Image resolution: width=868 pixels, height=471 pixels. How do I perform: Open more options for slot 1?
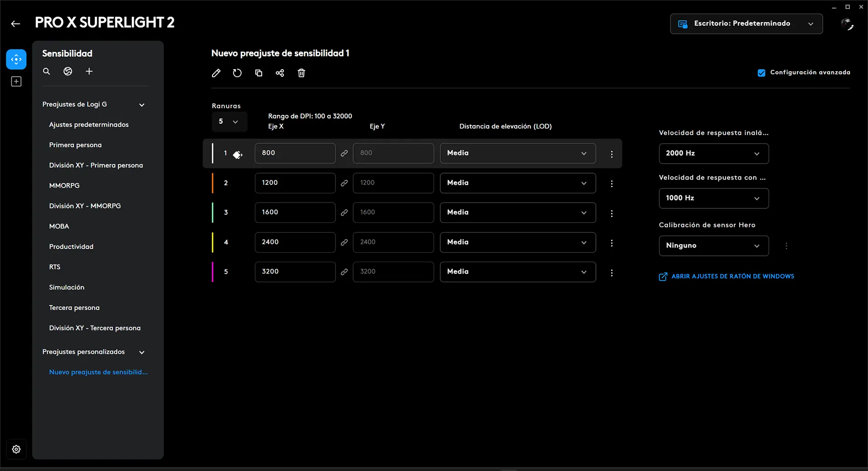[x=612, y=154]
